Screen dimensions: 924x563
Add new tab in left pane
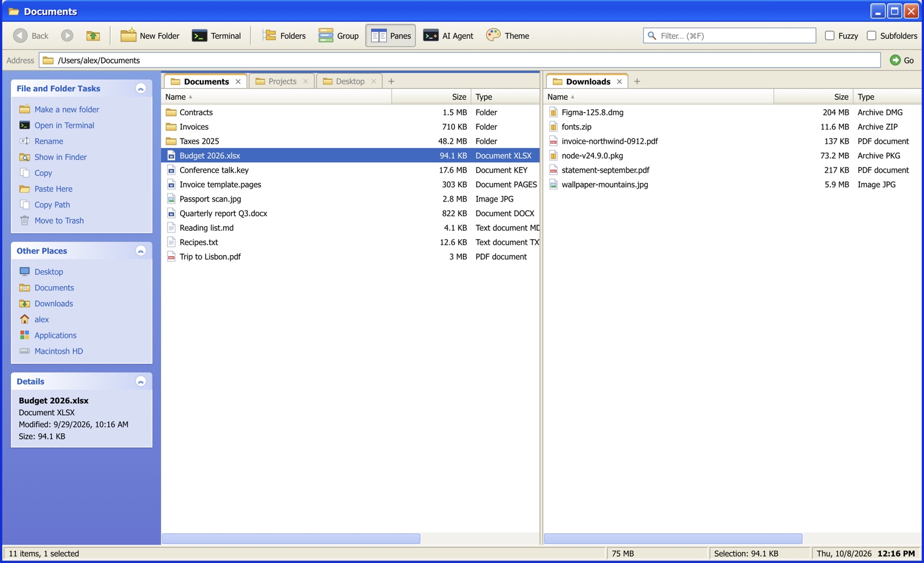(x=391, y=81)
